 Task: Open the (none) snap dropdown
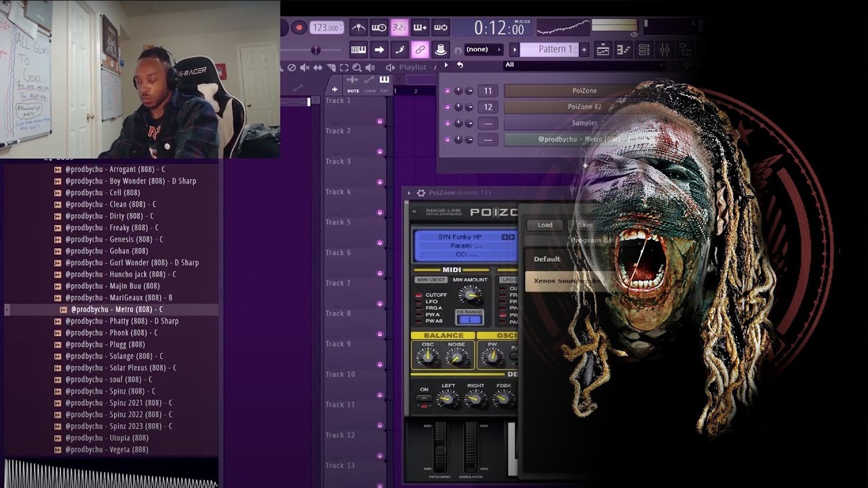pos(484,49)
